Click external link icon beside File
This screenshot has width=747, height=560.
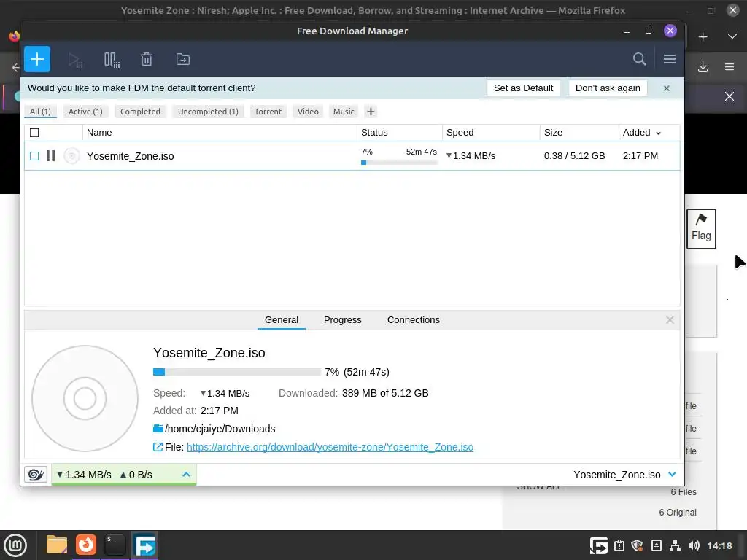[158, 447]
